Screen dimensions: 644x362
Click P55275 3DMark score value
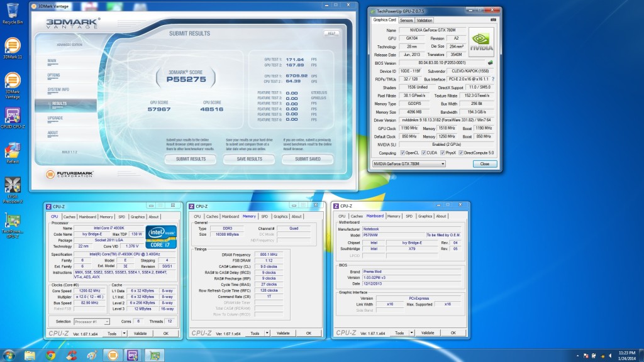[x=186, y=79]
